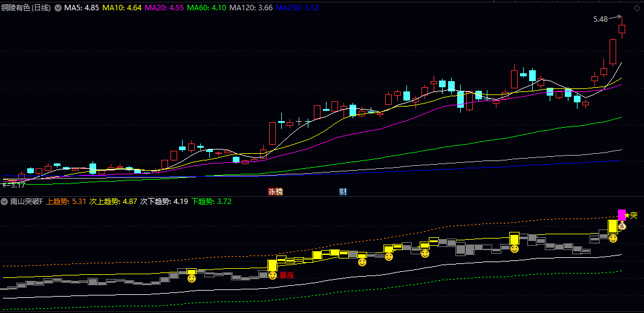644x313 pixels.
Task: Click the 3.17 low price annotation
Action: (x=18, y=185)
